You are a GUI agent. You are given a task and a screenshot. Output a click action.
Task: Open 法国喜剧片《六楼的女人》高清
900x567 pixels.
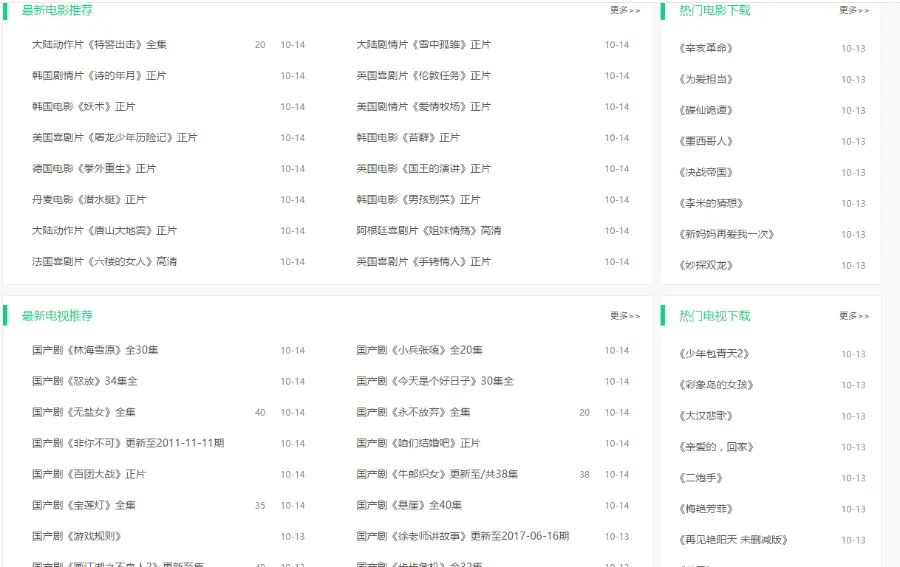click(104, 262)
